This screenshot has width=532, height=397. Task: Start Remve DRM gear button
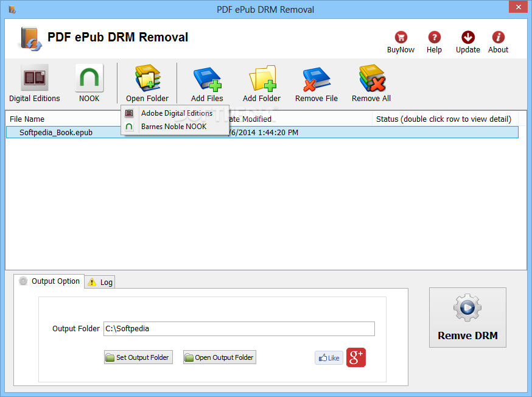pyautogui.click(x=467, y=318)
